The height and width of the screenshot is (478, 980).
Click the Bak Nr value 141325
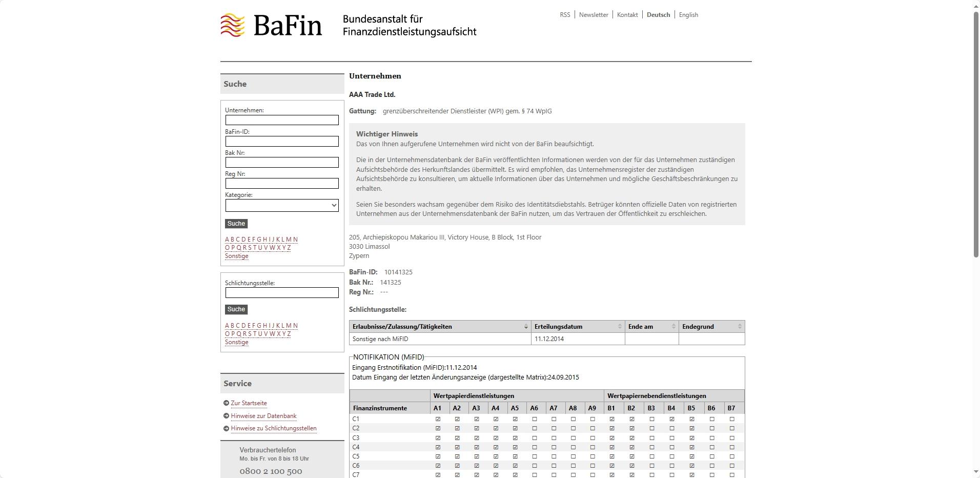[391, 283]
